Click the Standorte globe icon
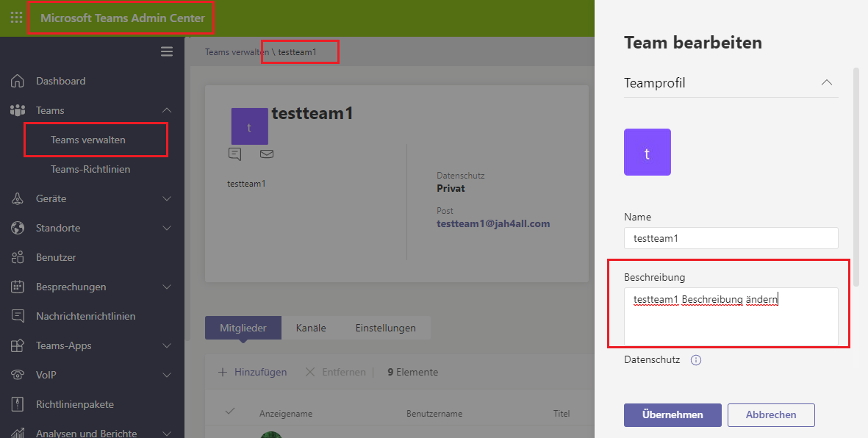 [x=17, y=228]
